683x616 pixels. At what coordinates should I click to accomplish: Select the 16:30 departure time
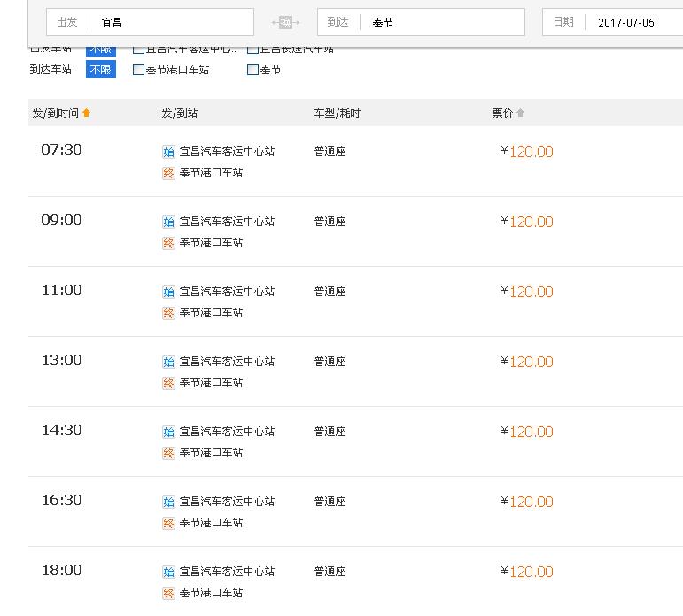tap(61, 500)
